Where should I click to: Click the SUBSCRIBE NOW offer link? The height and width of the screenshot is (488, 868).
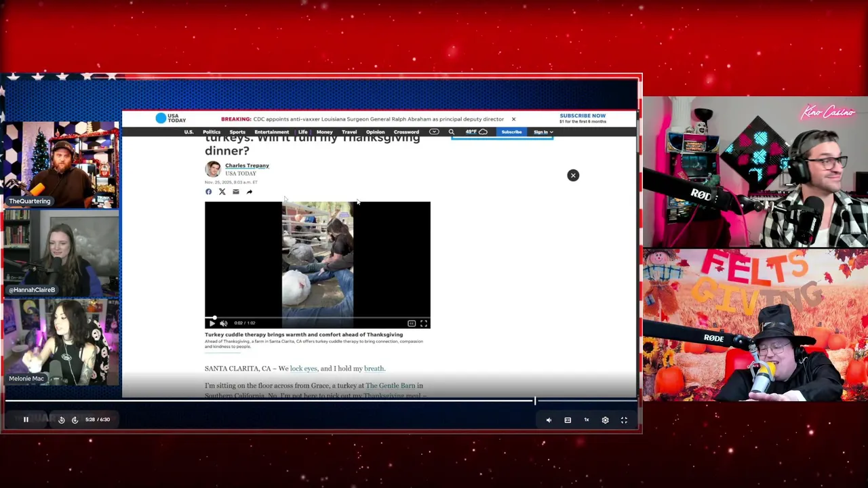(x=583, y=119)
